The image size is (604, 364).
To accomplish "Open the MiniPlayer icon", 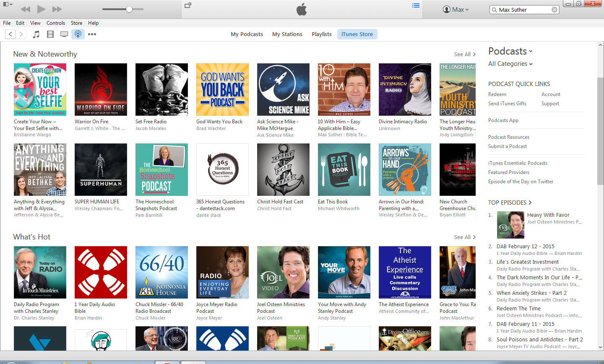I will point(188,5).
